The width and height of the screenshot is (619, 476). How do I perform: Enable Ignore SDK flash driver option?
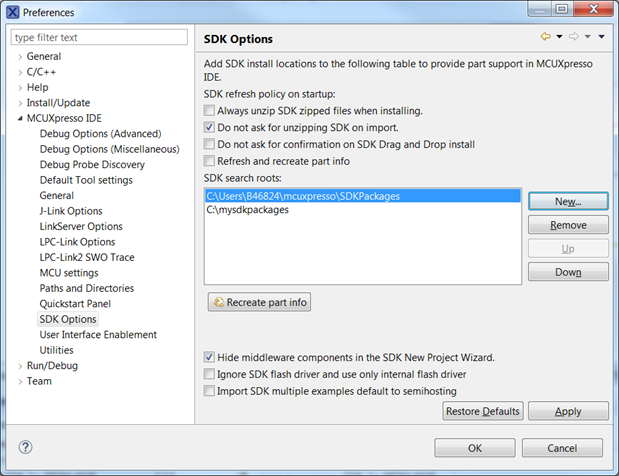[x=209, y=374]
